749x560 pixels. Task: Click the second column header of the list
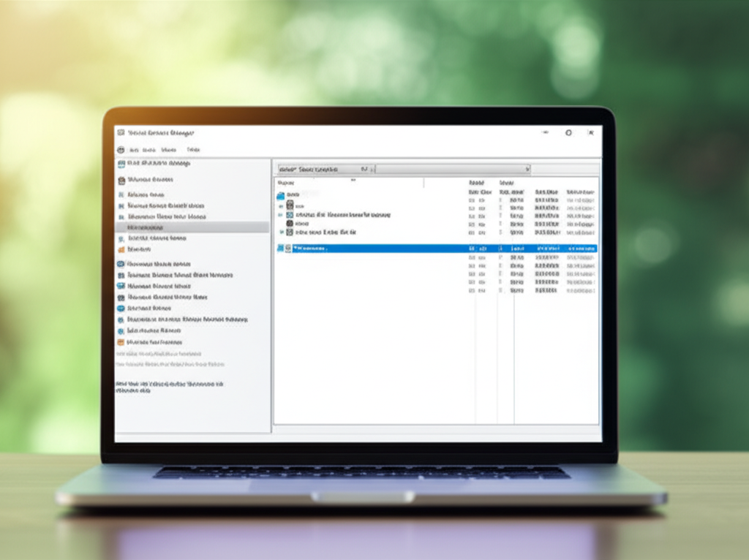(x=476, y=183)
